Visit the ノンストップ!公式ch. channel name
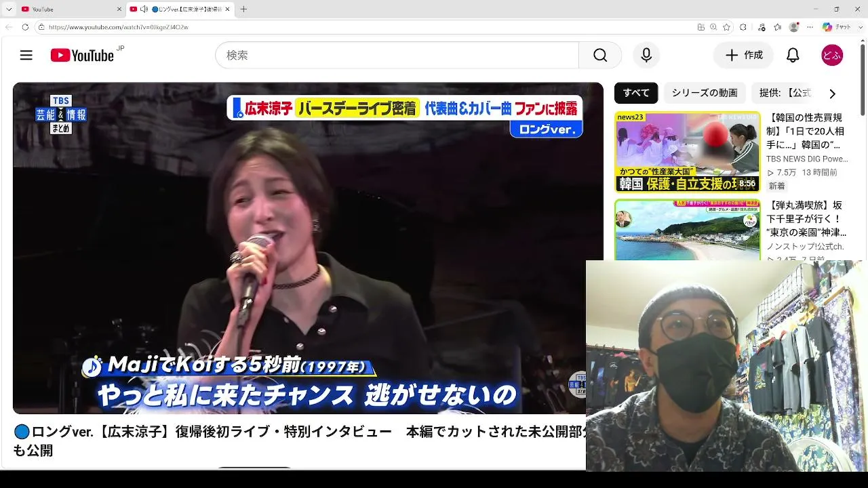Screen dimensions: 868x488 click(806, 247)
